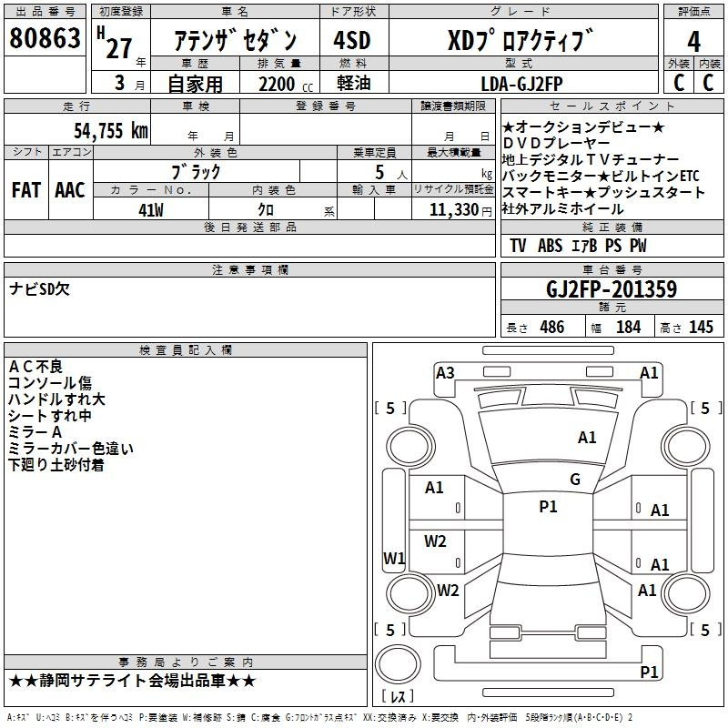Click the FAT shift type cell
This screenshot has width=728, height=728.
click(25, 190)
